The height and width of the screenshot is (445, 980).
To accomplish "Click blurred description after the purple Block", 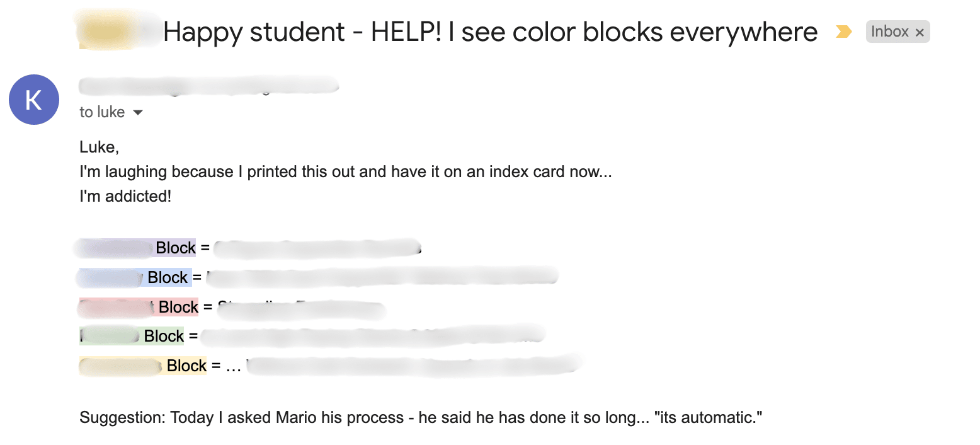I will (x=317, y=248).
